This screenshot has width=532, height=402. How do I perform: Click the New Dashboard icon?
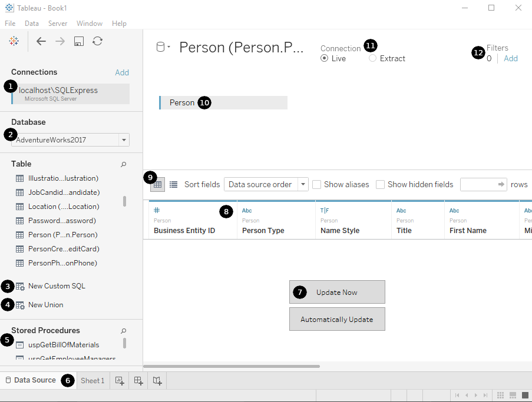[x=138, y=381]
